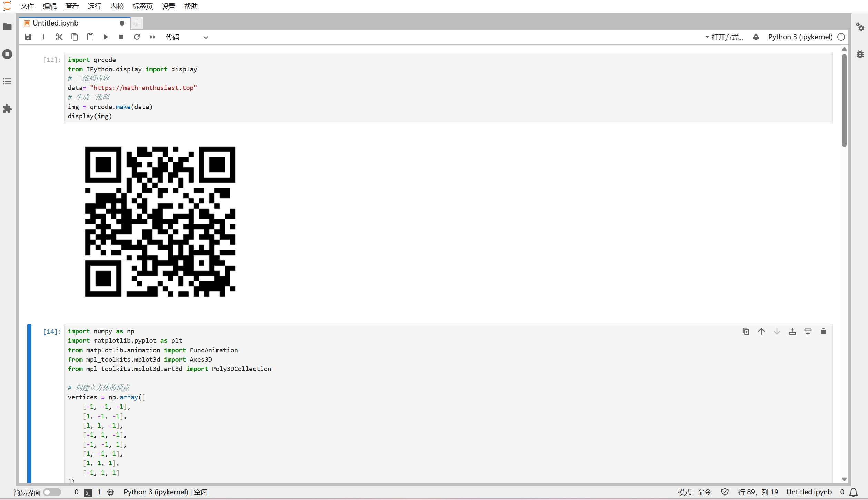This screenshot has height=500, width=868.
Task: Insert a cell with the plus icon
Action: click(44, 37)
